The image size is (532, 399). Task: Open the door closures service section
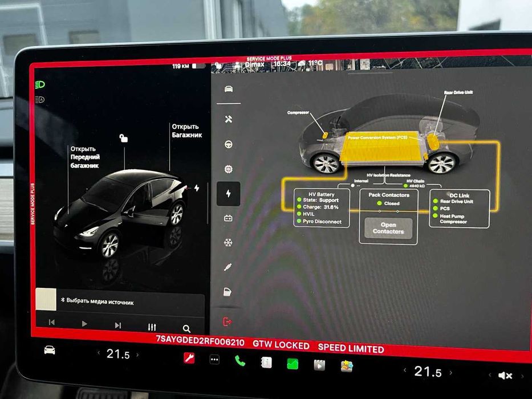[228, 292]
